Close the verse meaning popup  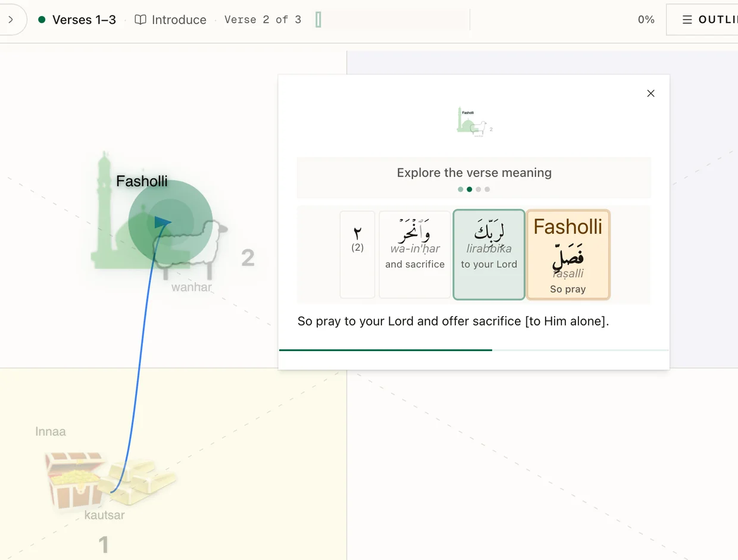[651, 93]
